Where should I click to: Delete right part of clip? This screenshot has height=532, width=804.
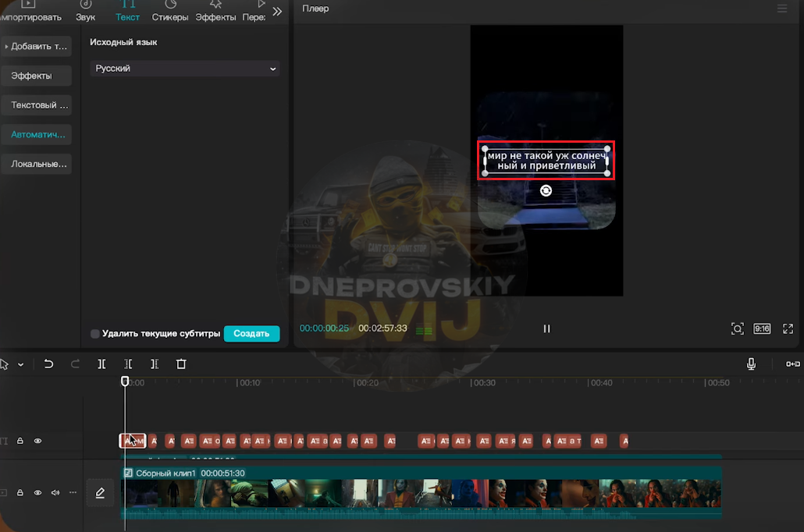(155, 364)
